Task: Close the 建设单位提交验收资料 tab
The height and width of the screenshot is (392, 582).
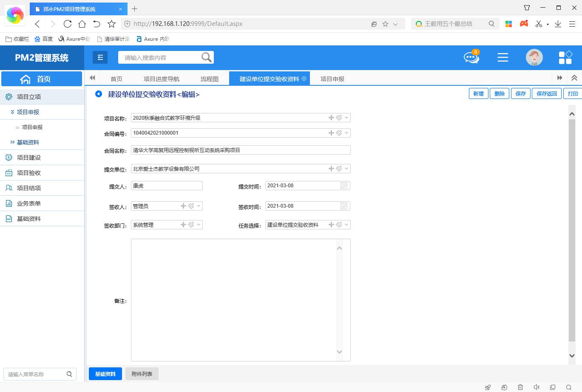Action: click(304, 79)
